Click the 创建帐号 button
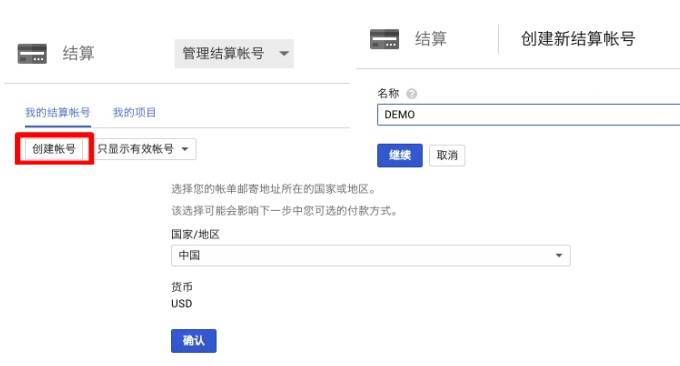 point(54,149)
